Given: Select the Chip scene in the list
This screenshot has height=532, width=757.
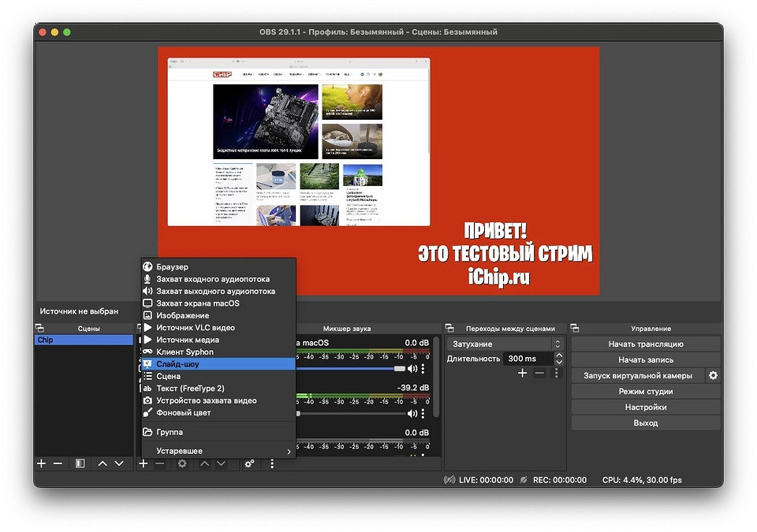Looking at the screenshot, I should 84,340.
